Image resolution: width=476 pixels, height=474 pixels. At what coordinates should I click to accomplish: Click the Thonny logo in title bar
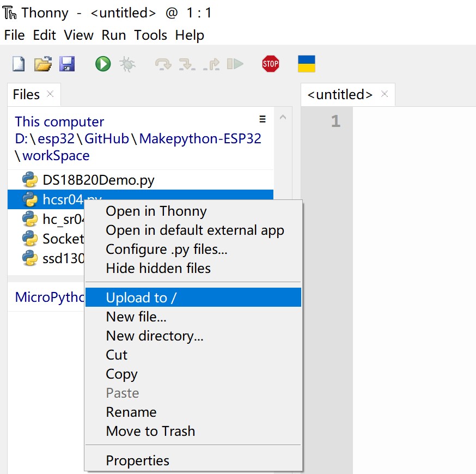tap(9, 13)
